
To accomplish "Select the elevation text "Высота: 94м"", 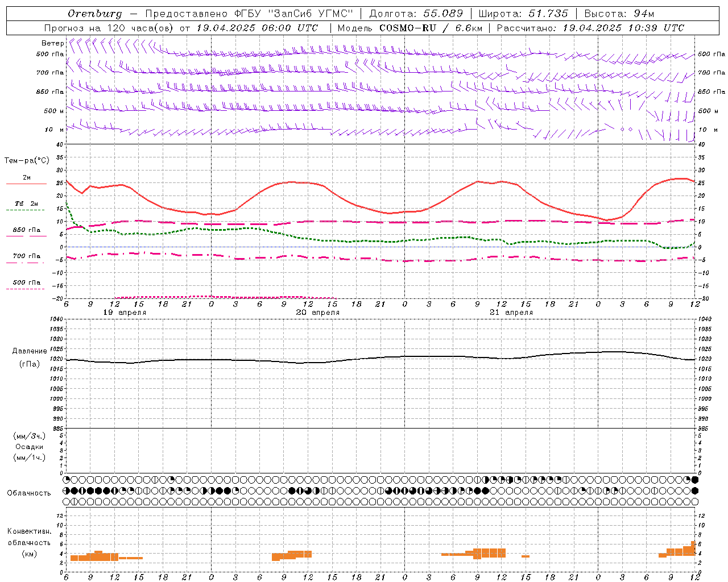I will pyautogui.click(x=619, y=14).
